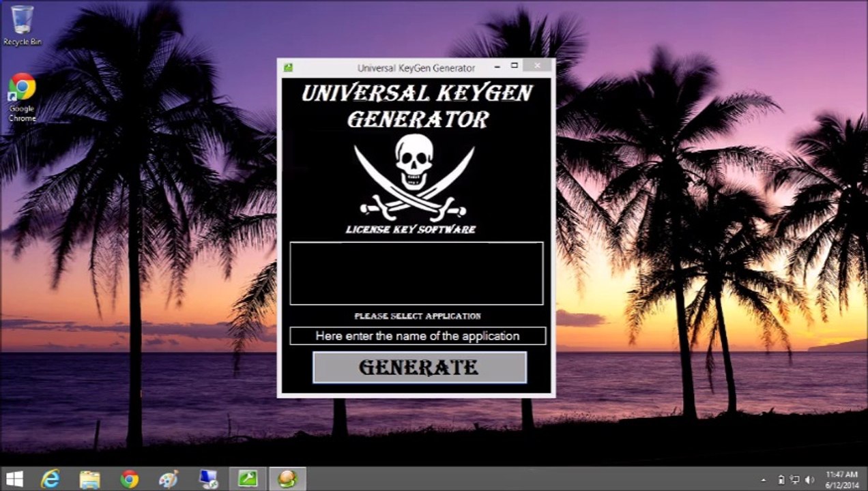
Task: Launch Internet Explorer from the taskbar
Action: pyautogui.click(x=50, y=479)
